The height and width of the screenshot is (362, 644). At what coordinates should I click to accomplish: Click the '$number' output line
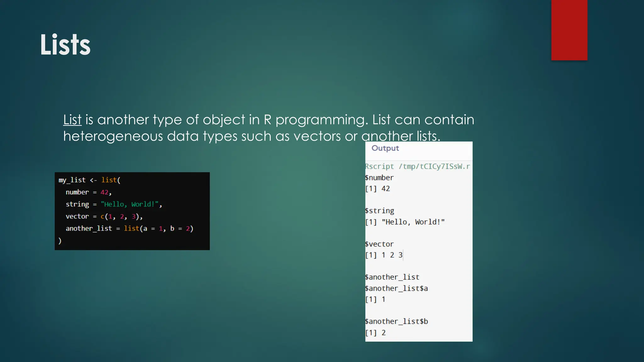pyautogui.click(x=379, y=178)
